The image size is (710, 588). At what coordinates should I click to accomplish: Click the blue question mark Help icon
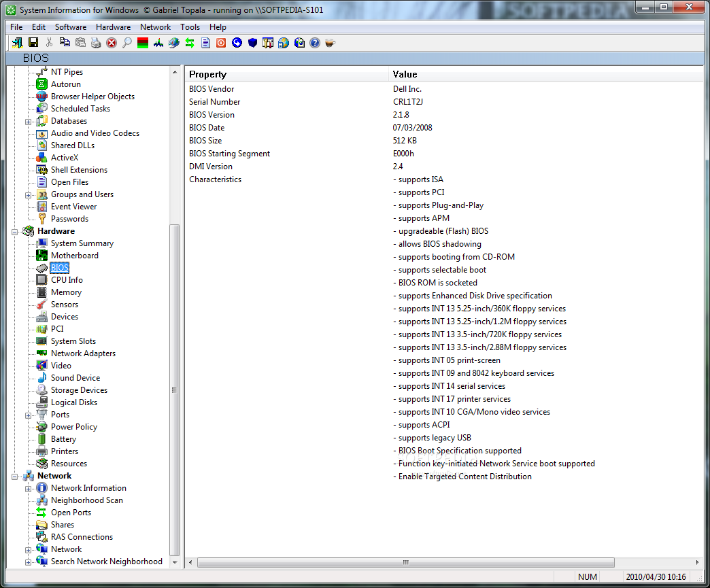[x=315, y=43]
